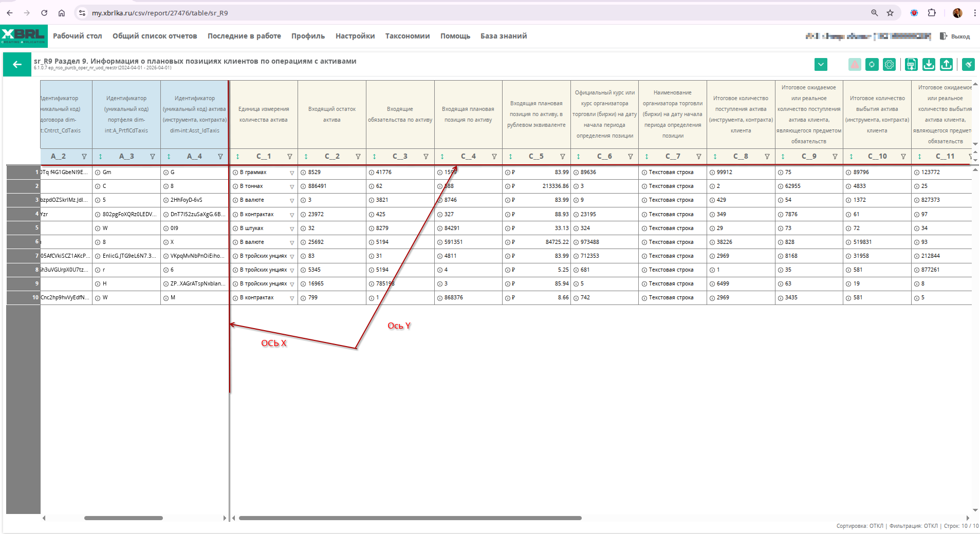The width and height of the screenshot is (980, 534).
Task: Sort column A_3 using arrows icon
Action: point(100,157)
